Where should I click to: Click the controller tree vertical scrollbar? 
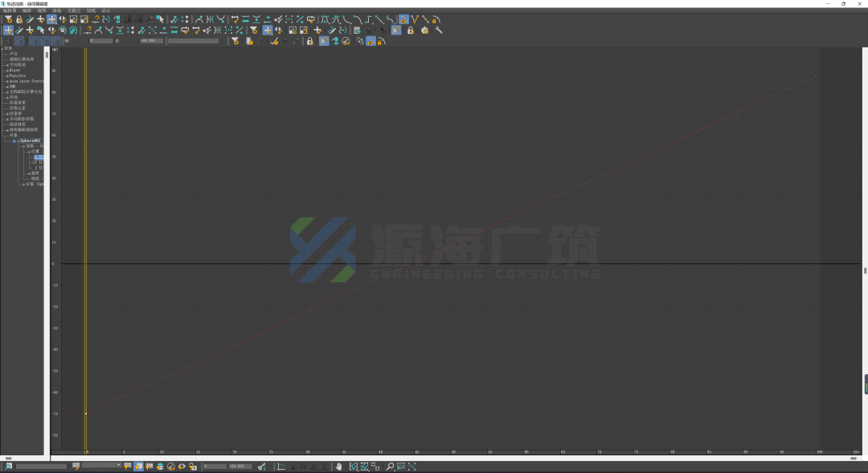(47, 249)
